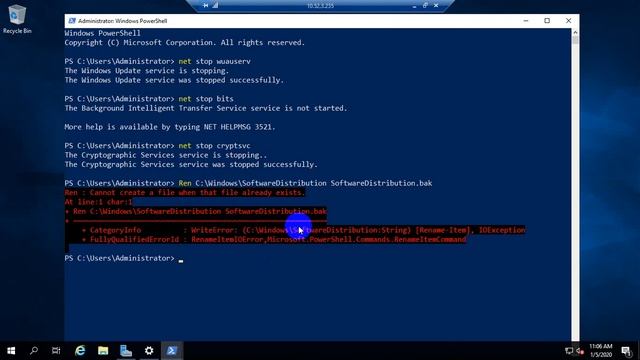Minimize the remote desktop session
The height and width of the screenshot is (360, 640).
click(x=414, y=6)
